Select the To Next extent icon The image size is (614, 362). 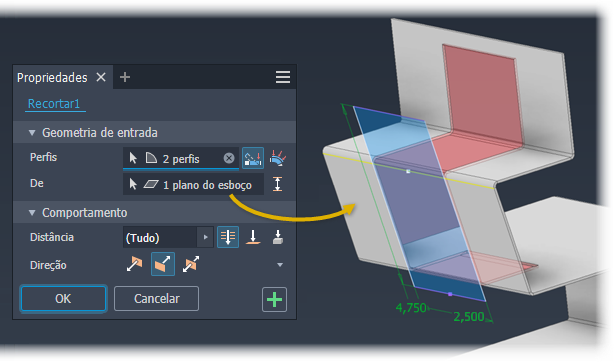(278, 237)
